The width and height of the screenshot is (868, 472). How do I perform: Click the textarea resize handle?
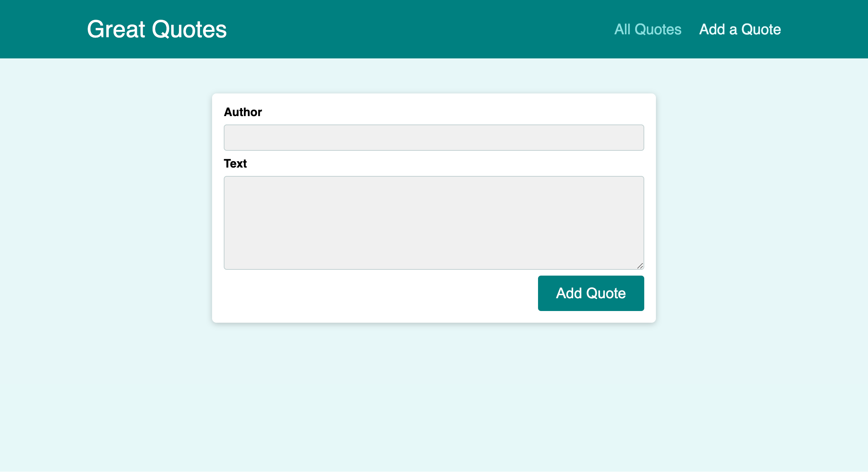coord(641,266)
